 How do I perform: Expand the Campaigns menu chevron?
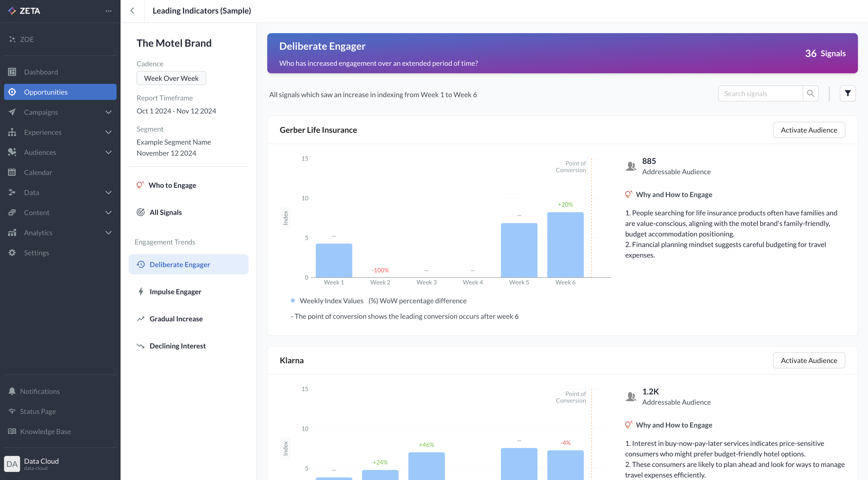pos(108,112)
